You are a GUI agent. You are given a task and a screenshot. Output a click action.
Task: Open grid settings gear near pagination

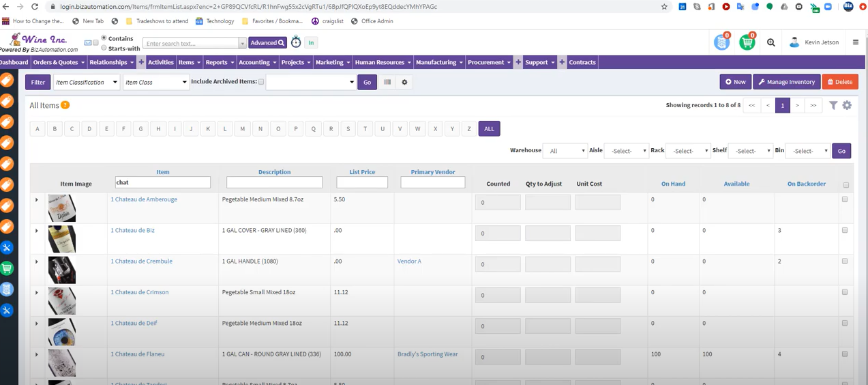847,105
